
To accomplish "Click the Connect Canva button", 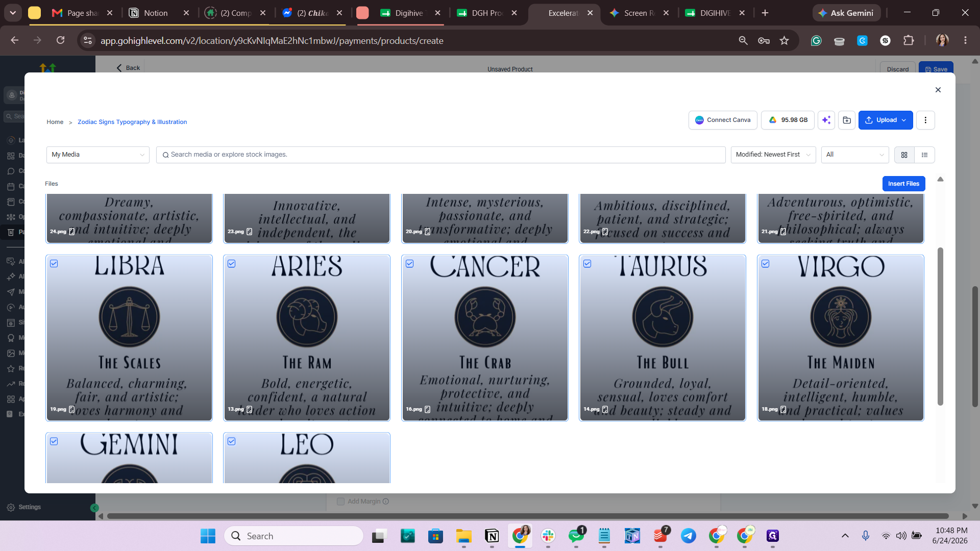I will click(x=723, y=120).
